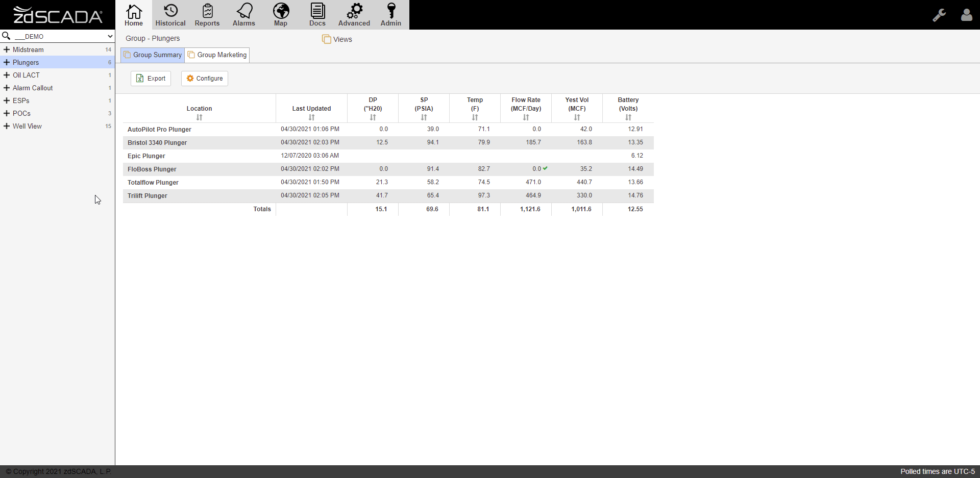Select the Reports icon
The height and width of the screenshot is (478, 980).
point(207,14)
